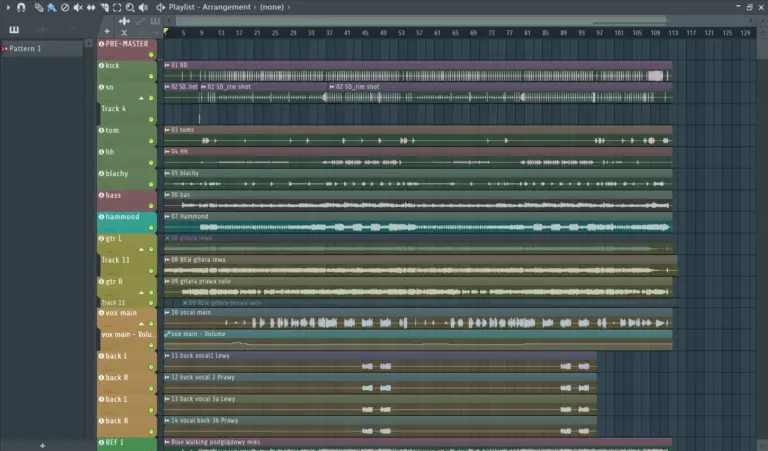Toggle the magnet snap icon

pos(19,7)
